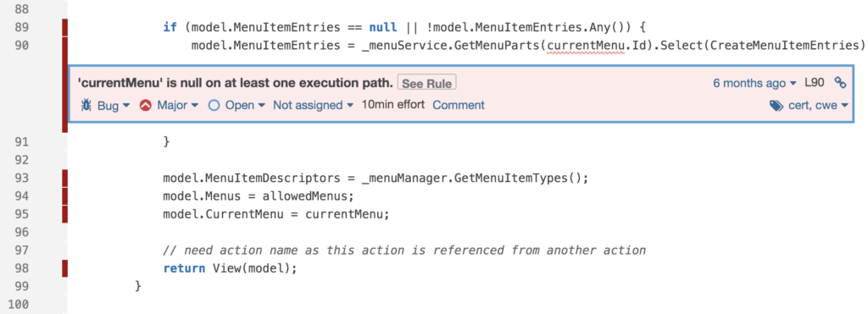Viewport: 868px width, 314px height.
Task: Click red coverage marker on line 98
Action: click(x=64, y=268)
